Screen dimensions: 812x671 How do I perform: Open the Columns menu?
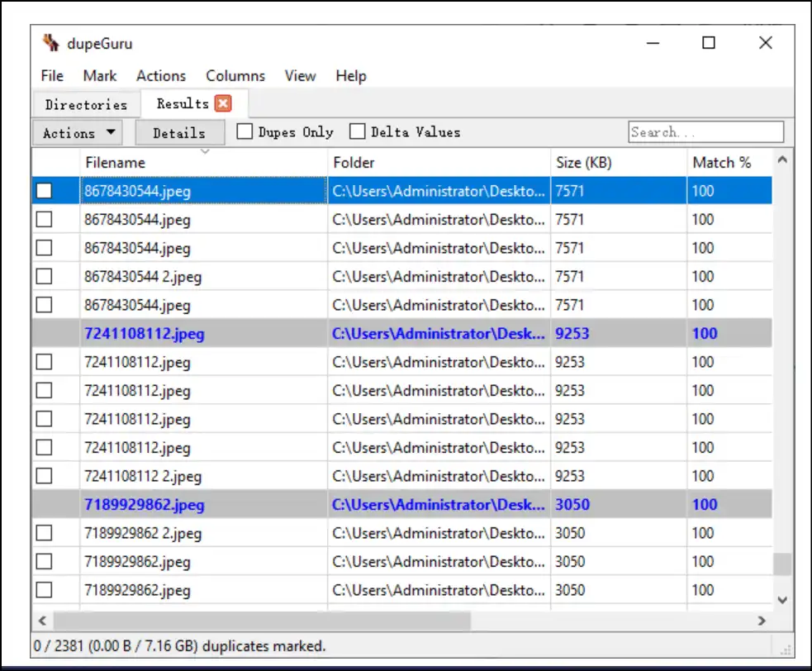coord(235,76)
